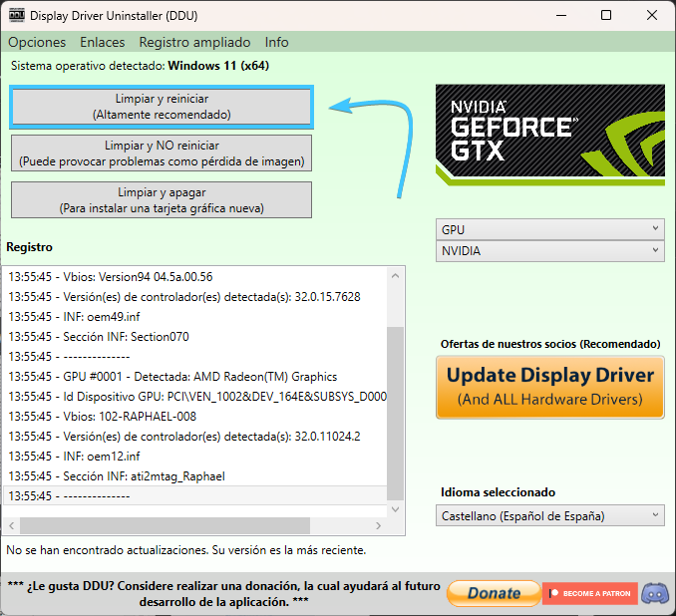Close the DDU window
Viewport: 676px width, 616px height.
[x=651, y=15]
